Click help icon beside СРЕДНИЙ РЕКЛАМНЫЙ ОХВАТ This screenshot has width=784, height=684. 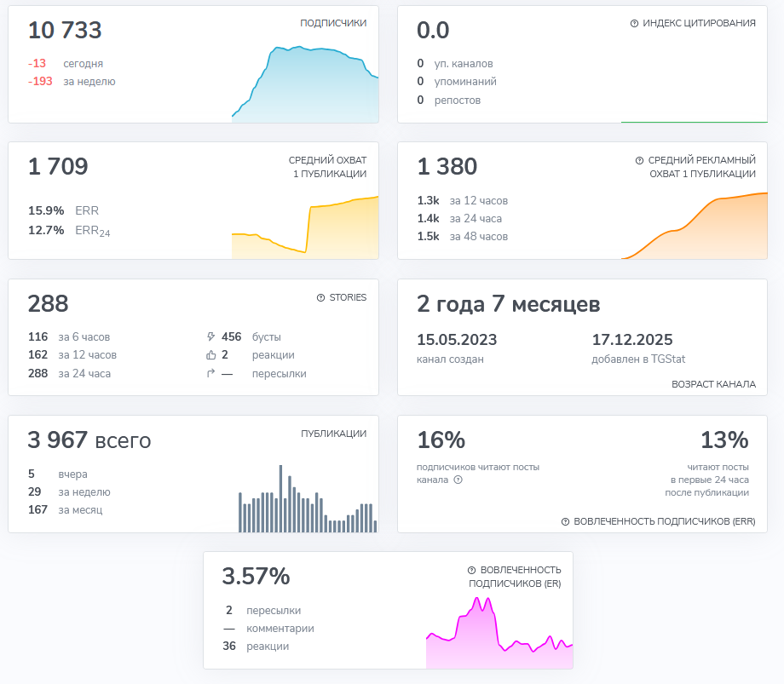[x=639, y=160]
